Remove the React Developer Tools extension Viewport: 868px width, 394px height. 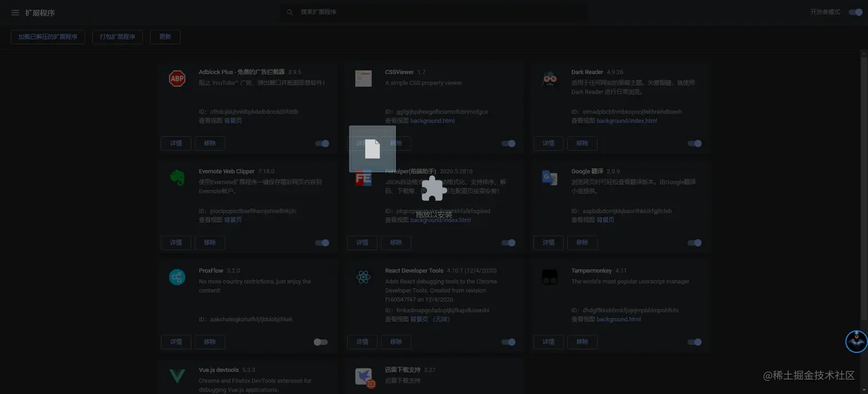[x=396, y=342]
